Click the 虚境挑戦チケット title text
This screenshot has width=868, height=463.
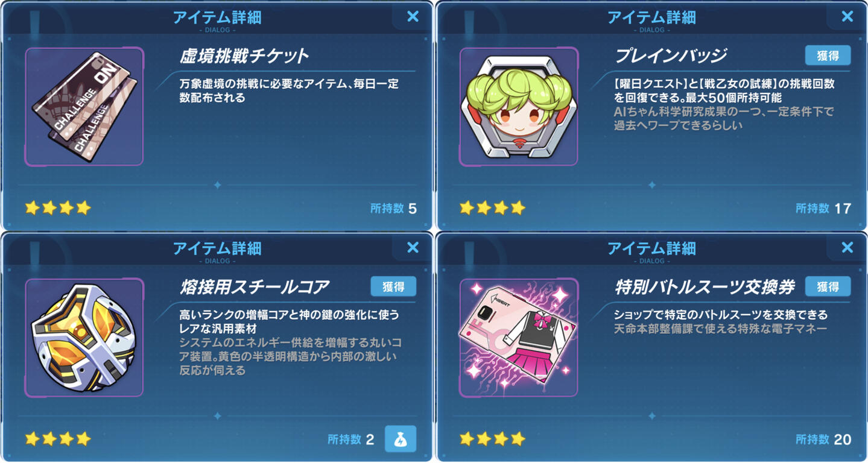[244, 56]
